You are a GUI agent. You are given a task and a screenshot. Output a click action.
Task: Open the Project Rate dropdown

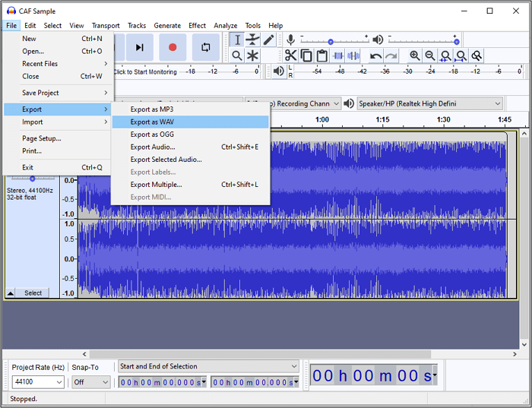(x=59, y=382)
